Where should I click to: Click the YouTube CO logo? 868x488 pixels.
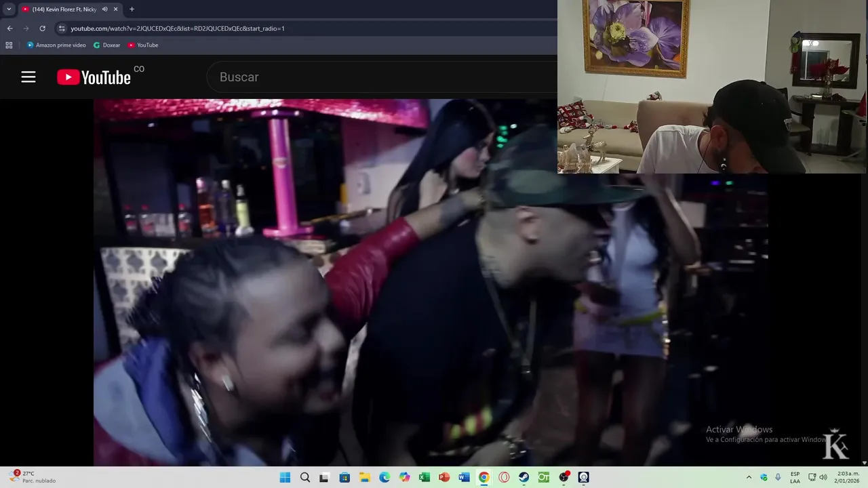coord(100,77)
